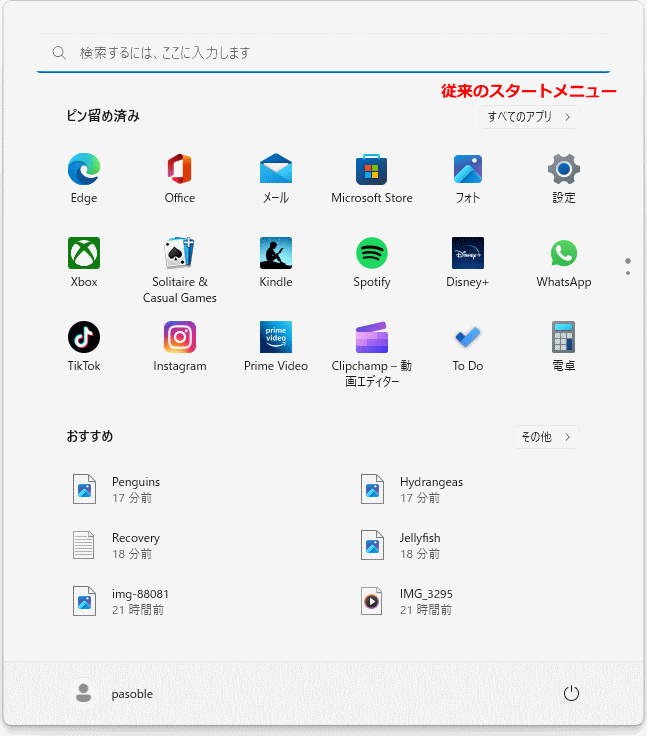Viewport: 647px width, 736px height.
Task: Open Clipchamp video editor
Action: coord(372,354)
